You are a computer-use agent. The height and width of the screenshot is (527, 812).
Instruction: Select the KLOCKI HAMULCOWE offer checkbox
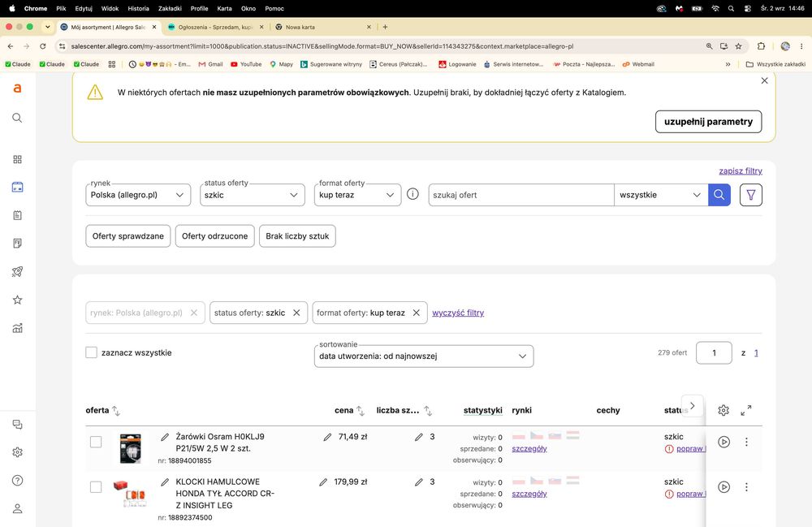point(96,487)
